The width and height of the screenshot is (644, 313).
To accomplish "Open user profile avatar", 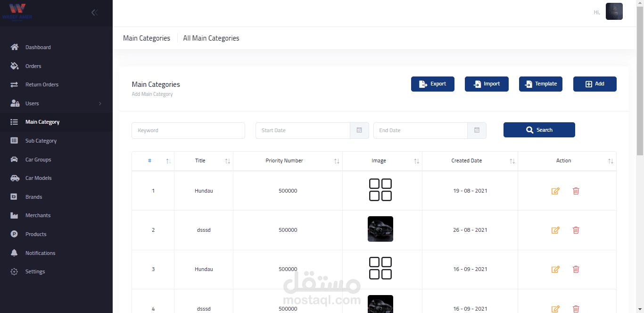I will pos(614,12).
